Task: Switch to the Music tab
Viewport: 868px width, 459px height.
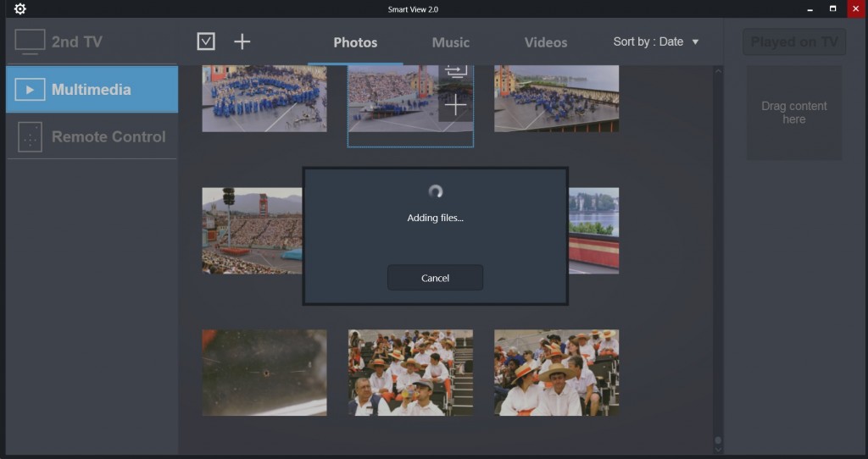Action: click(451, 42)
